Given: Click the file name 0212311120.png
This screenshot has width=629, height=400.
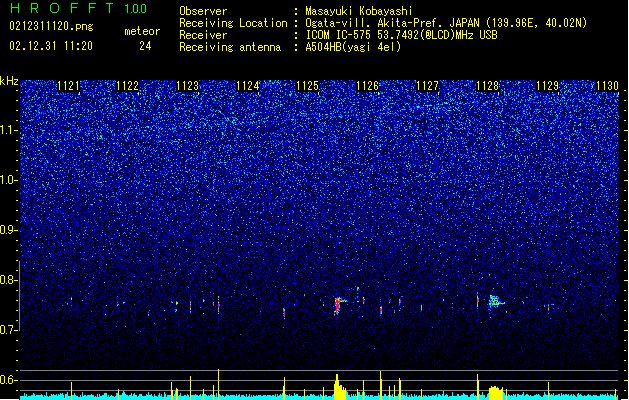Looking at the screenshot, I should (51, 26).
